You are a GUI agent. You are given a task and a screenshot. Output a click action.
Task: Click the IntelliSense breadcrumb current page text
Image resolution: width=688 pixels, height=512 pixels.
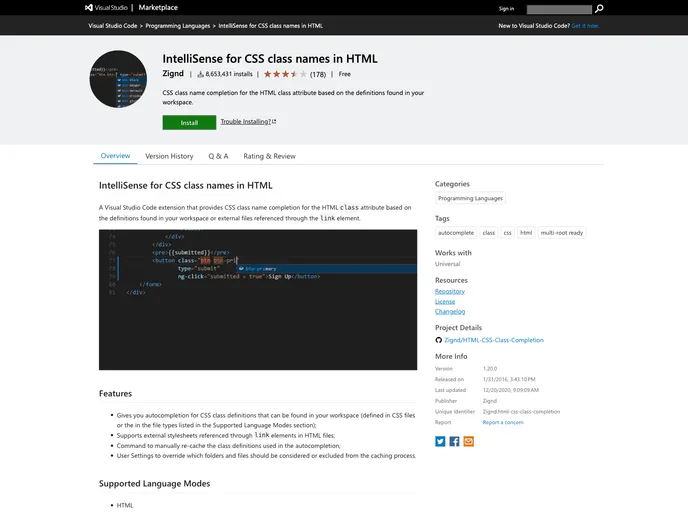click(x=270, y=26)
